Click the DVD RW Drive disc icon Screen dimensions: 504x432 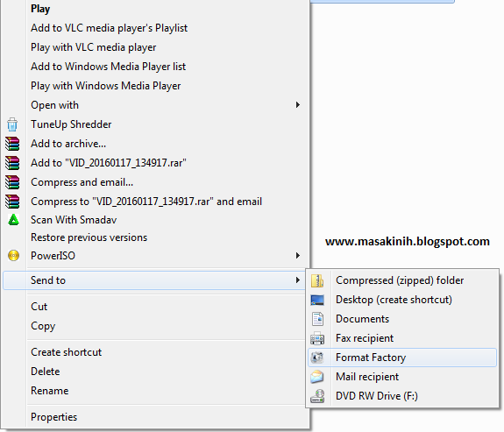[317, 396]
